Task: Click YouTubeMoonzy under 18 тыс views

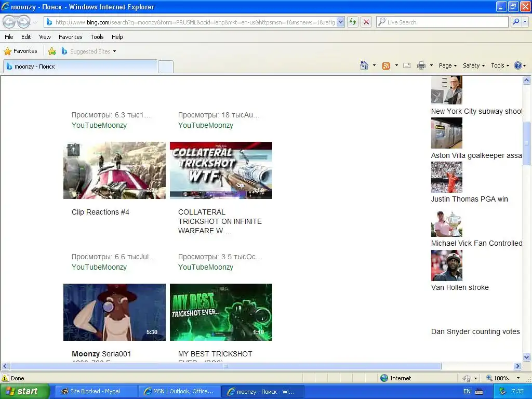Action: 206,125
